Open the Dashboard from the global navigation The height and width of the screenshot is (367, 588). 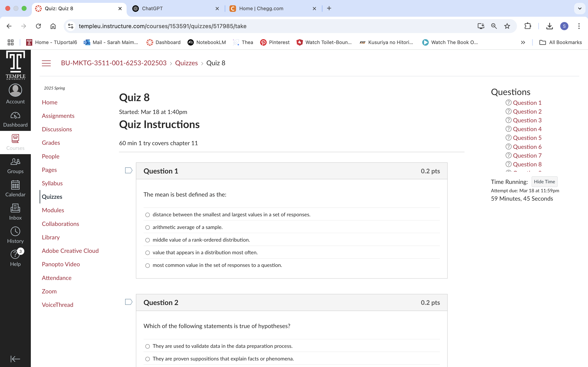(x=15, y=119)
